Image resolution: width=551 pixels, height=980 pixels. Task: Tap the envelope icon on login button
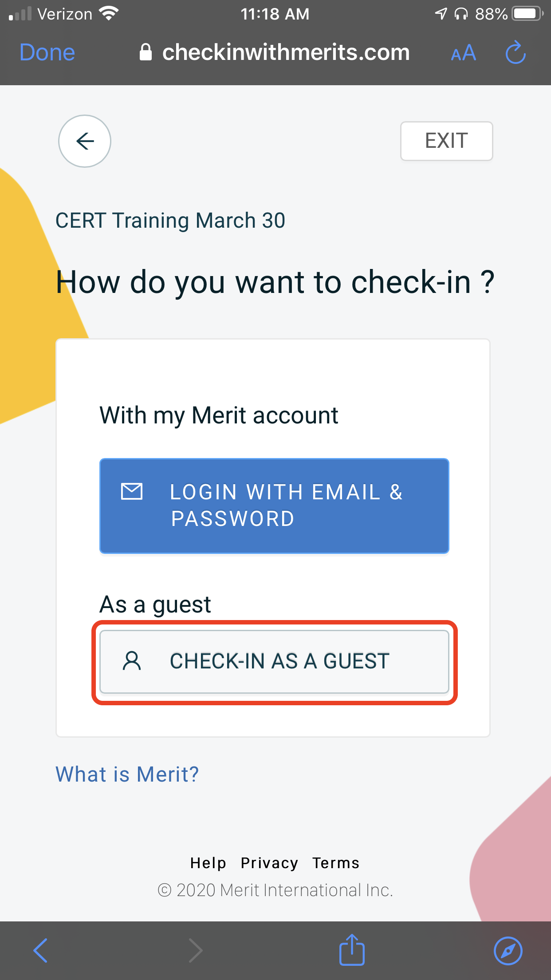(132, 491)
